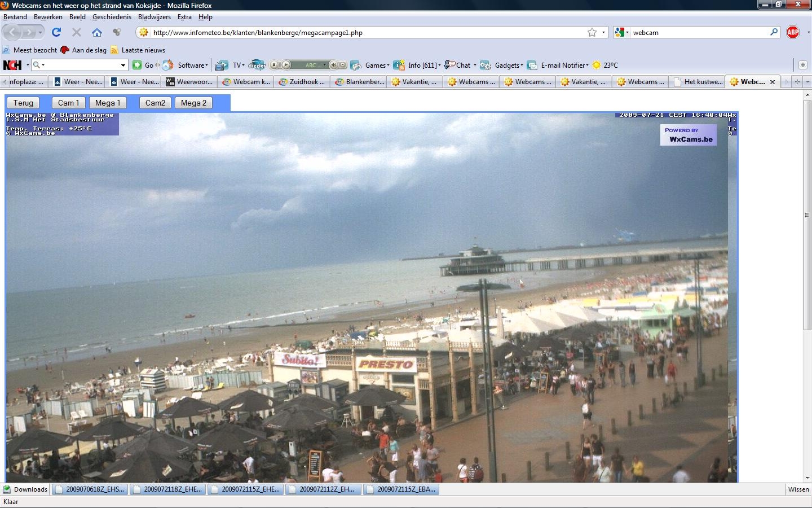Click the Cam2 button
The width and height of the screenshot is (812, 508).
(156, 103)
